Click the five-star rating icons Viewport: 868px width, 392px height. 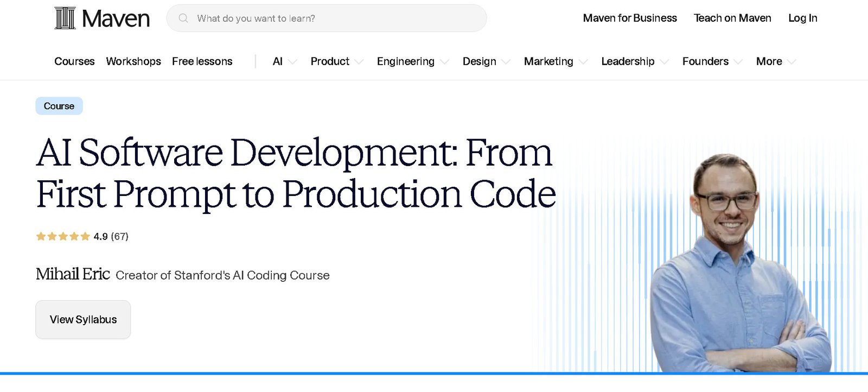[x=63, y=236]
